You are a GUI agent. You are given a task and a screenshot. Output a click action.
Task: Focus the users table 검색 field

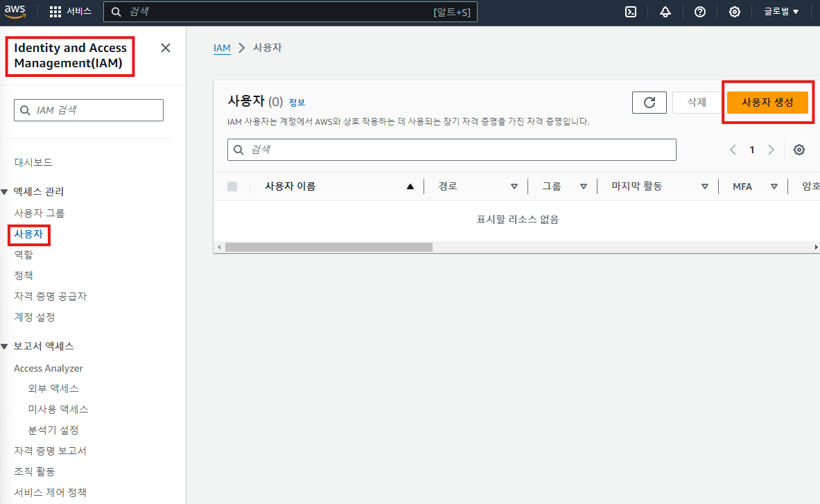pyautogui.click(x=452, y=150)
